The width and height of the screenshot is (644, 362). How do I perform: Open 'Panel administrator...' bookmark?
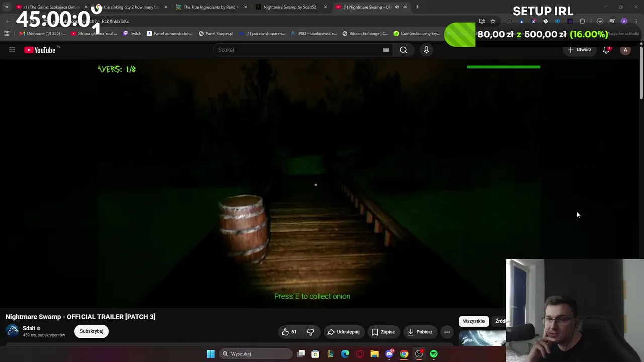coord(170,34)
